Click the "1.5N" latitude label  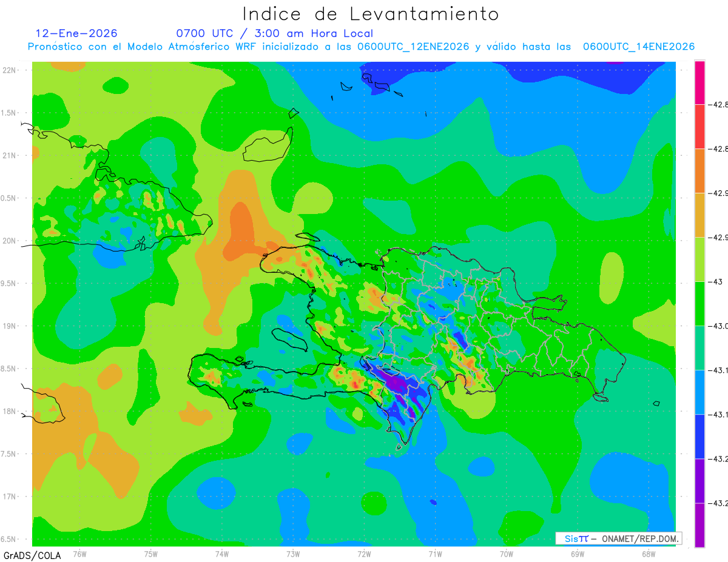tap(9, 113)
